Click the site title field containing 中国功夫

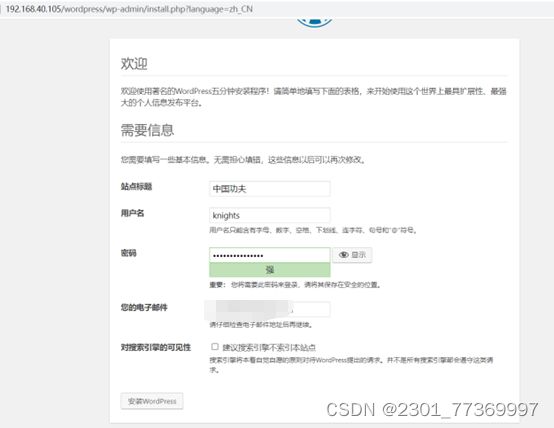pyautogui.click(x=270, y=189)
